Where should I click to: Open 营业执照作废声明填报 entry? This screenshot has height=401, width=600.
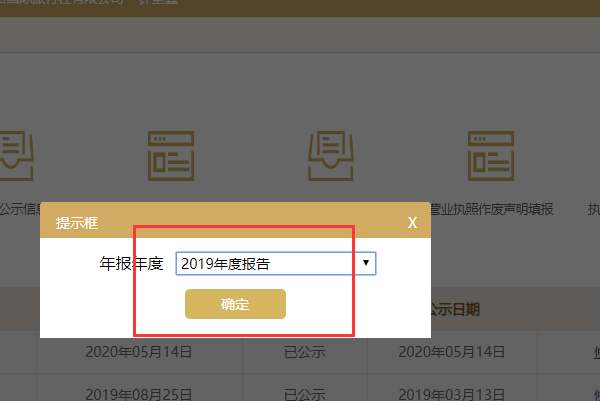[x=491, y=209]
